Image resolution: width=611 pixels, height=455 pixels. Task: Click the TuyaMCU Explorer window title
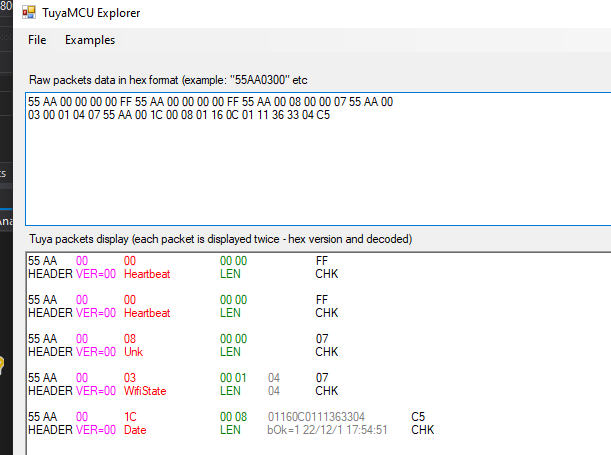(91, 13)
